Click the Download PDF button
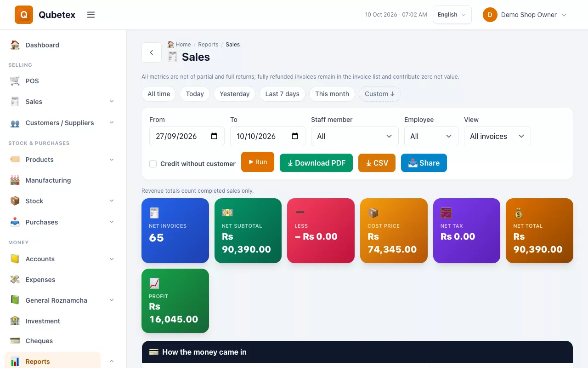 316,163
